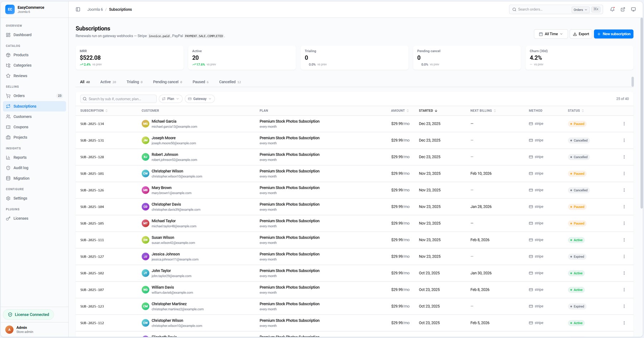Open Dashboard in the sidebar
Screen dimensions: 644x338
point(34,35)
